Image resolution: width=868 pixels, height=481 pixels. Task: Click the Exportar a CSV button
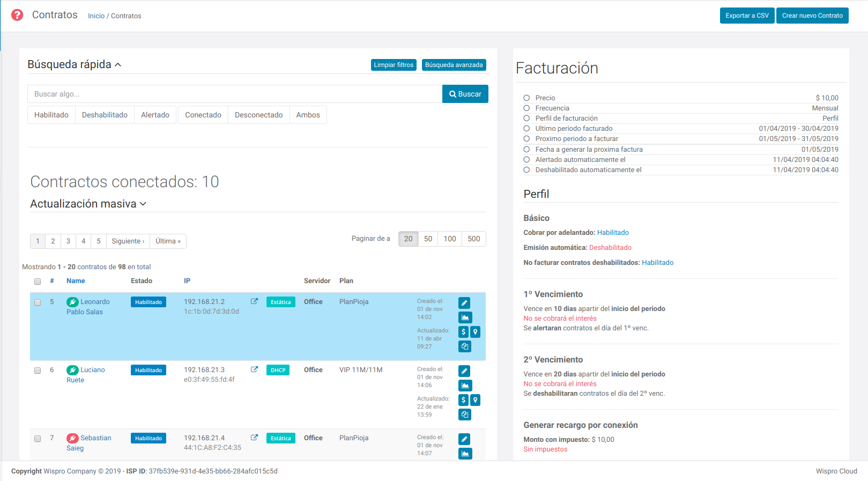[747, 16]
